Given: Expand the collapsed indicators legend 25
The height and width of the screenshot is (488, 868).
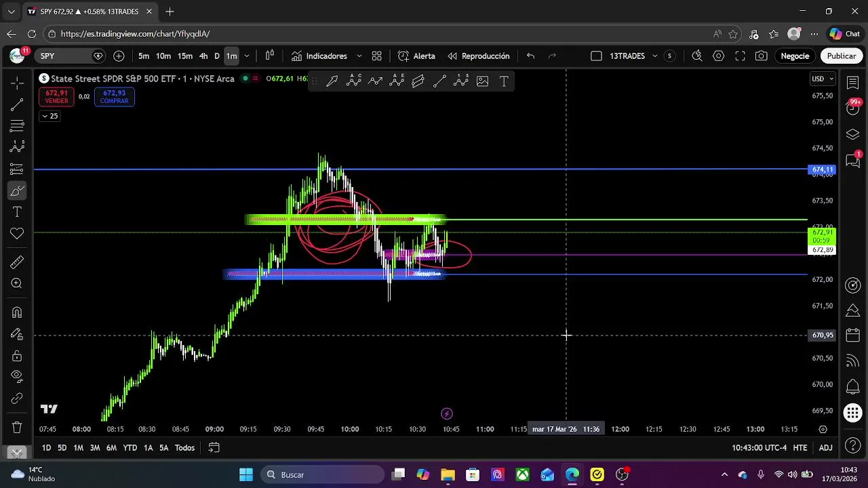Looking at the screenshot, I should point(50,116).
